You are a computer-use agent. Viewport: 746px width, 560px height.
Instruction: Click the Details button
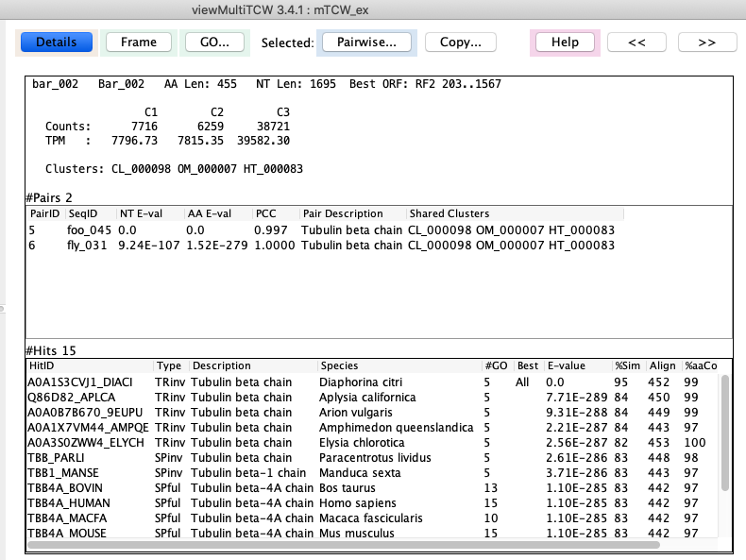point(57,42)
